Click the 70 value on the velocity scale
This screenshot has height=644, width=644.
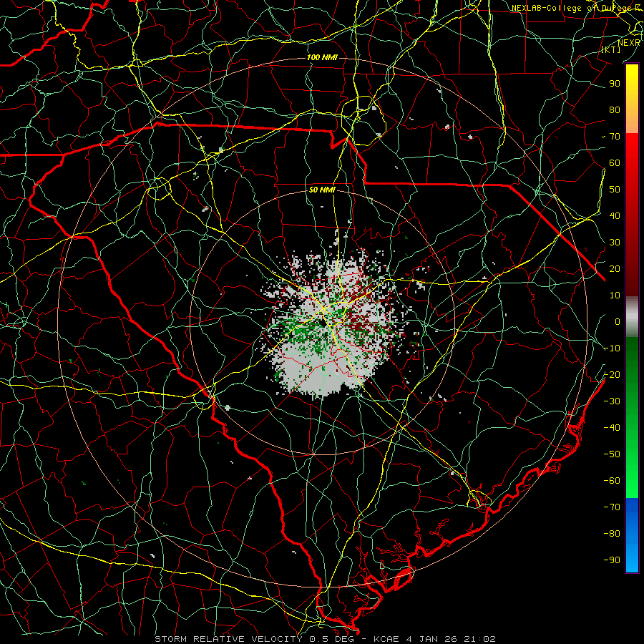click(x=615, y=137)
